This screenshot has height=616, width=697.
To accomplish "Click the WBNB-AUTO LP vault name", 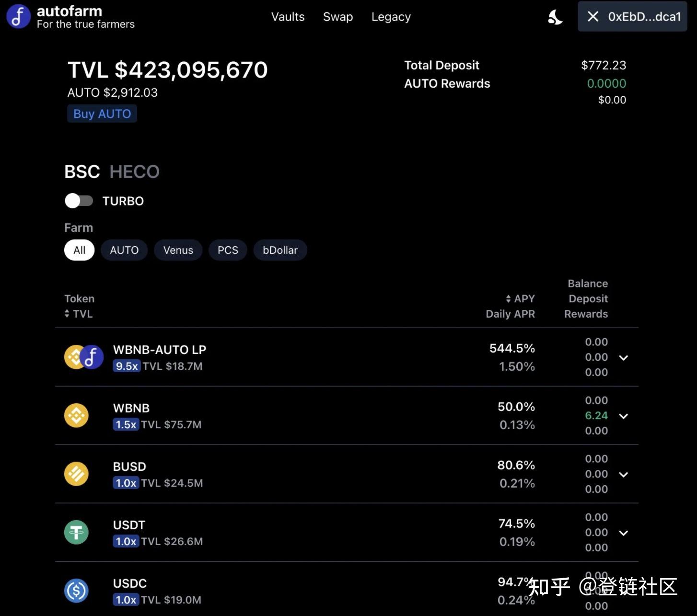I will (x=160, y=350).
